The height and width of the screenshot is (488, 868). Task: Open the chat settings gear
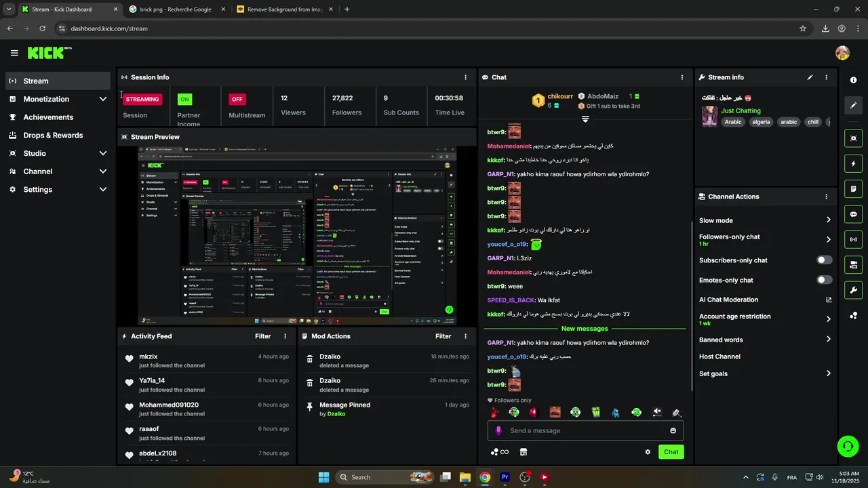tap(648, 452)
